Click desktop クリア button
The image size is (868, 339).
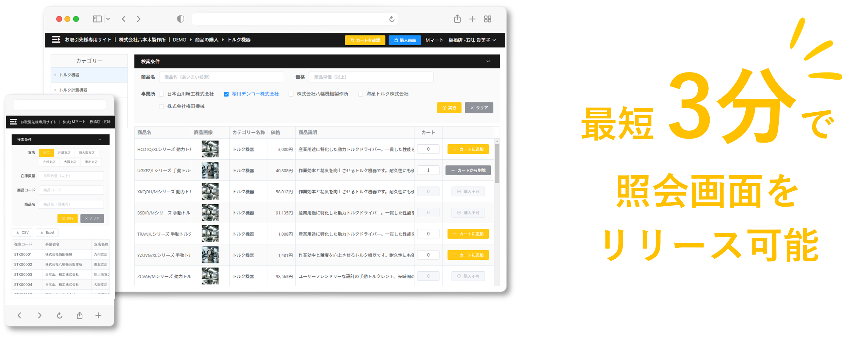pyautogui.click(x=478, y=108)
